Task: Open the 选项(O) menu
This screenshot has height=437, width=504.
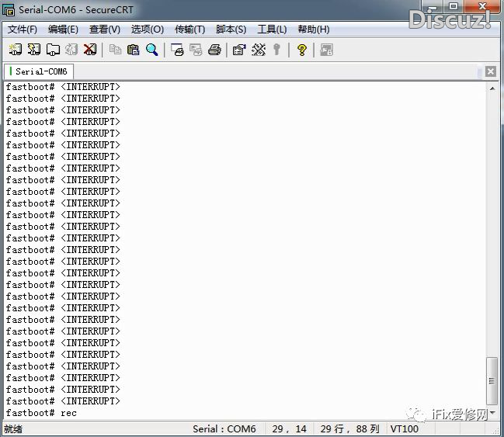Action: pyautogui.click(x=147, y=29)
